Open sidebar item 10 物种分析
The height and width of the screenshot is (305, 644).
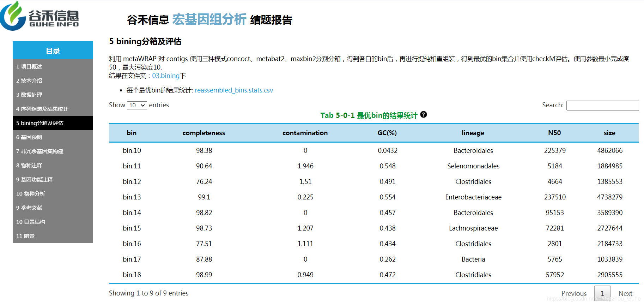click(53, 193)
